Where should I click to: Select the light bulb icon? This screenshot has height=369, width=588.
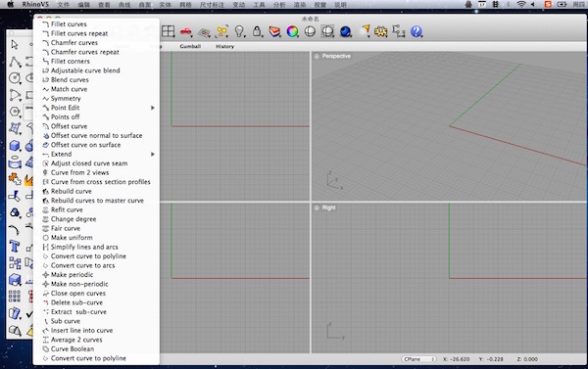(239, 31)
